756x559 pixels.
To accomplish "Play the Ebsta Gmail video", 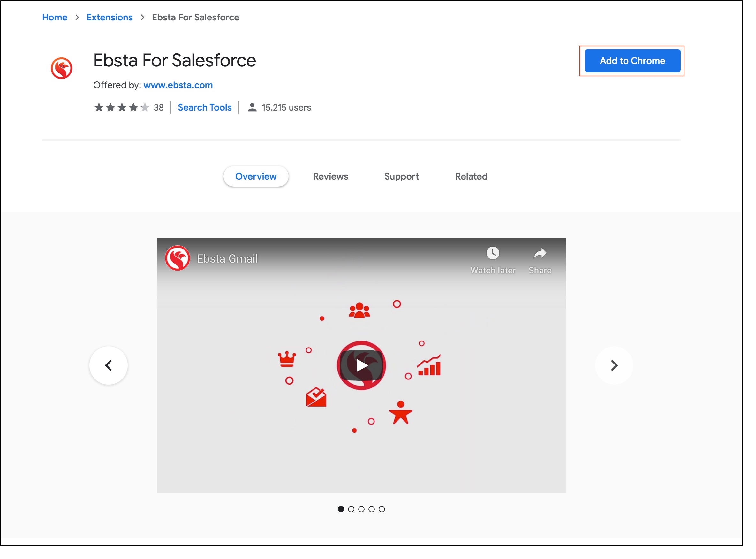I will pos(361,365).
